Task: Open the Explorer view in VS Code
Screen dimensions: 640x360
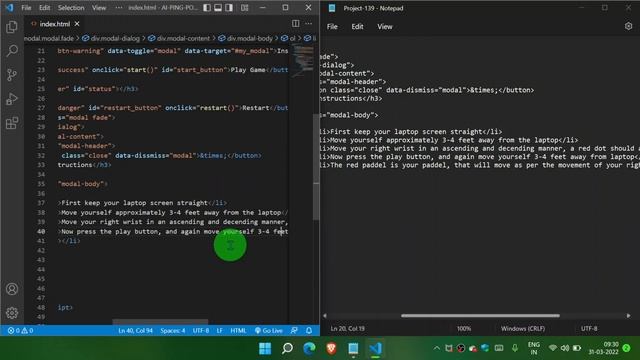Action: coord(12,27)
